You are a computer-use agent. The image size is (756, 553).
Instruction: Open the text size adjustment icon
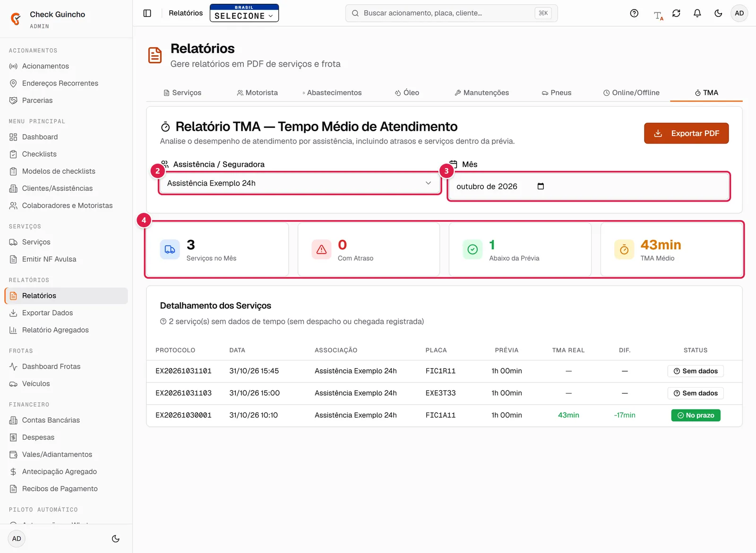[x=658, y=16]
